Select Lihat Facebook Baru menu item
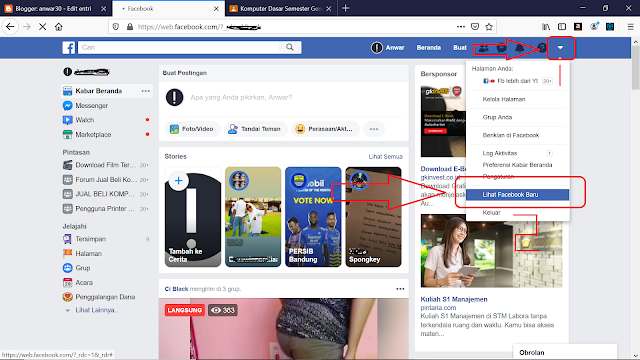 point(518,195)
